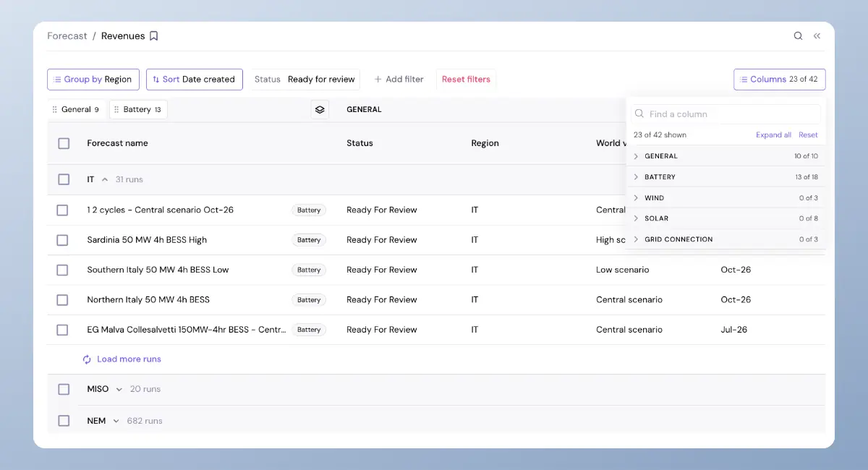
Task: Click the Region column header
Action: click(485, 143)
